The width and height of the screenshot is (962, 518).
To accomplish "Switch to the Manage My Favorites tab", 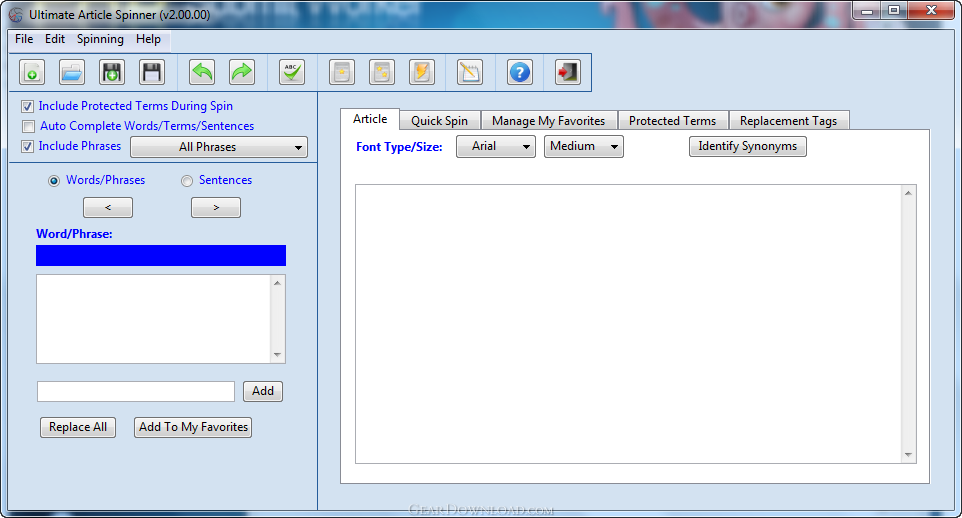I will [548, 121].
